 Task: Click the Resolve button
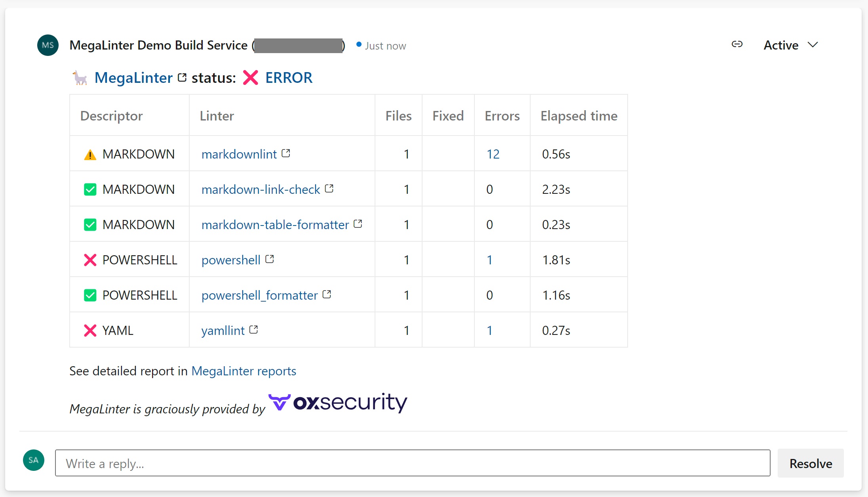click(x=811, y=463)
